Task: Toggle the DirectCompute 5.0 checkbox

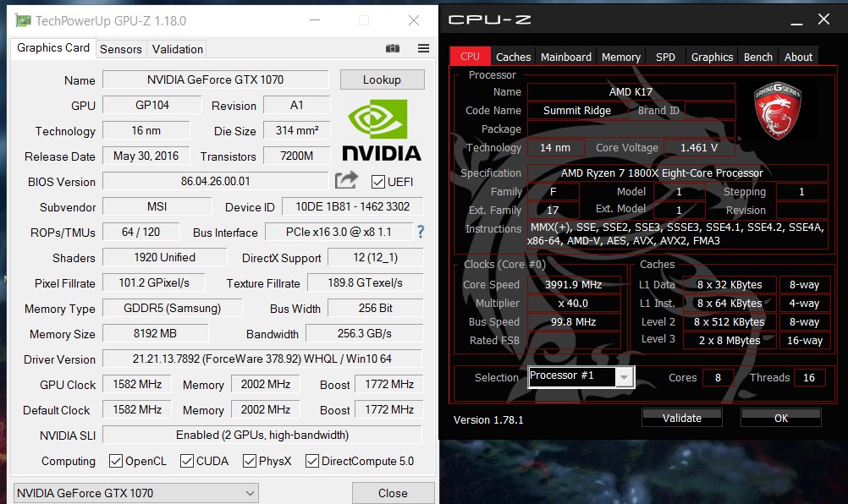Action: 312,461
